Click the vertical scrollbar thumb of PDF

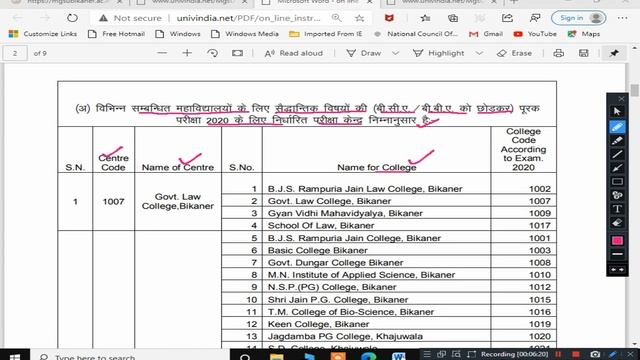(x=634, y=90)
